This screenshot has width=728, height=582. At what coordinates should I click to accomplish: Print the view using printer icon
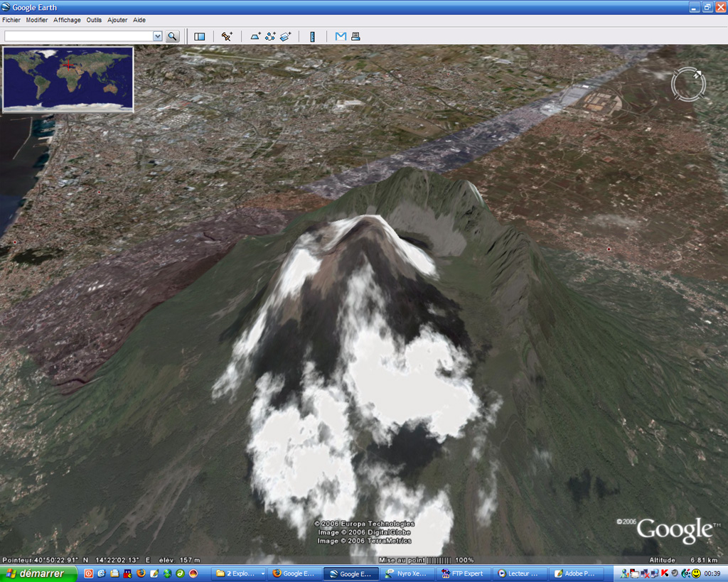(x=355, y=36)
